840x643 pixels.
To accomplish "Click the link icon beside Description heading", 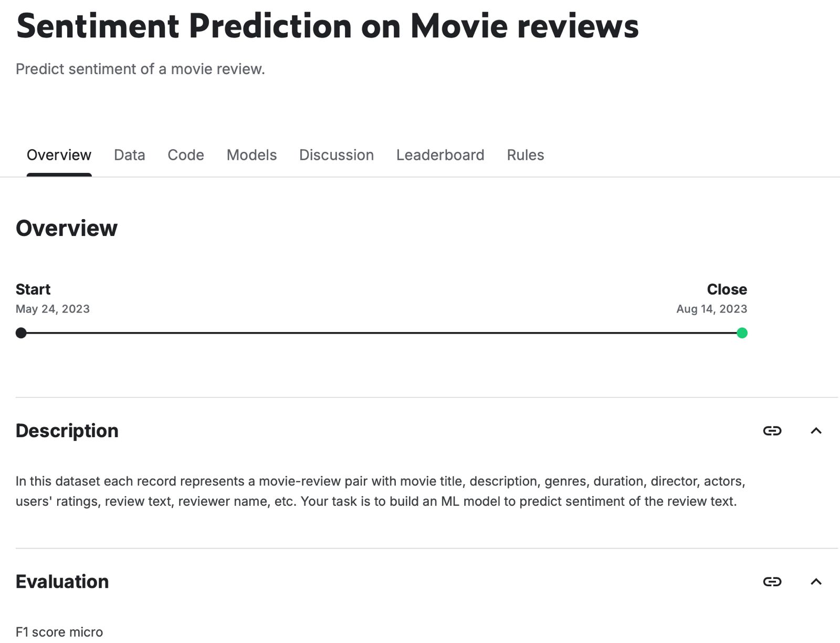I will coord(772,430).
